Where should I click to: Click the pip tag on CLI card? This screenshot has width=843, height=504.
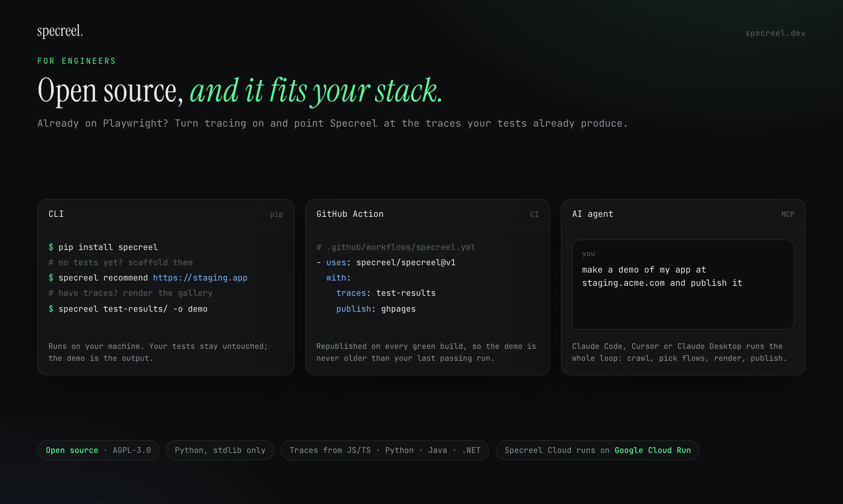(276, 215)
